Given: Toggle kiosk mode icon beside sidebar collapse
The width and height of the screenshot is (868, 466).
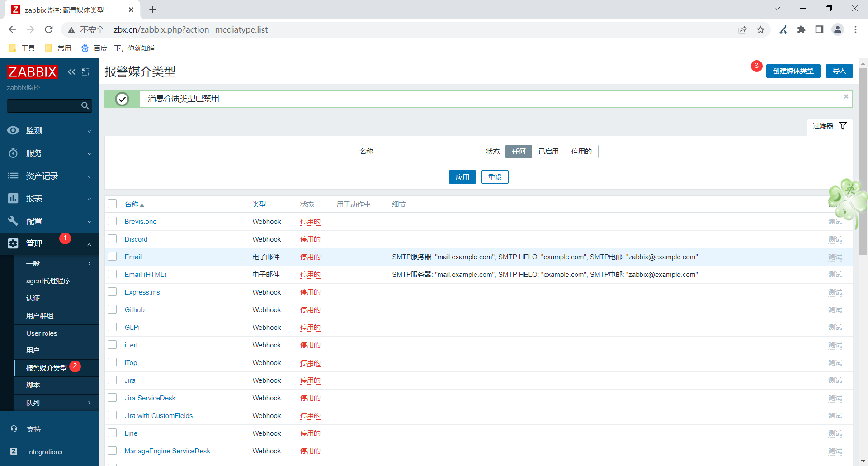Looking at the screenshot, I should pyautogui.click(x=85, y=72).
